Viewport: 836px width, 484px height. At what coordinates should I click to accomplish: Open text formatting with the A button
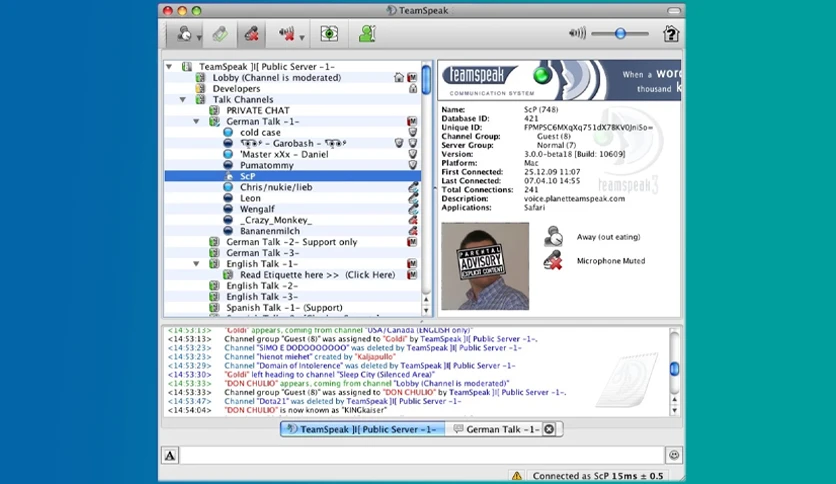[170, 455]
